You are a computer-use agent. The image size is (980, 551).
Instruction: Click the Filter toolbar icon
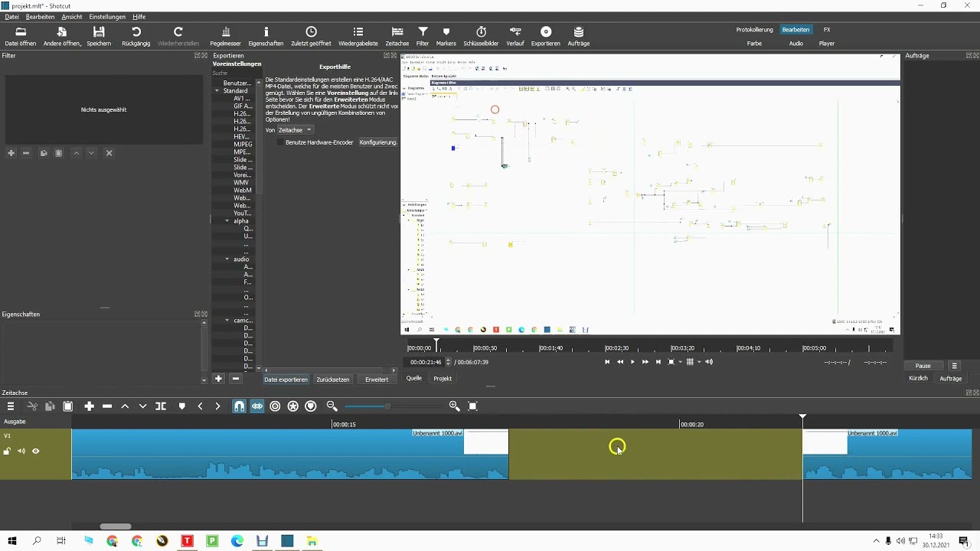[x=423, y=36]
